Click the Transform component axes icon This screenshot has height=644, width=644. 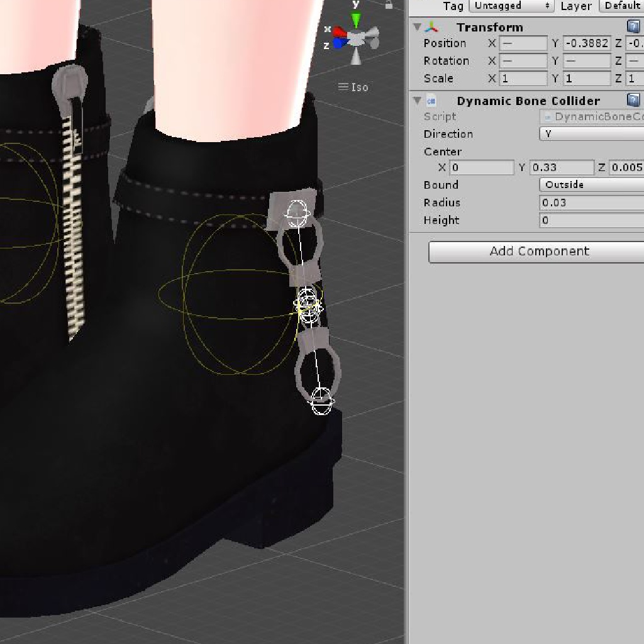pos(431,27)
